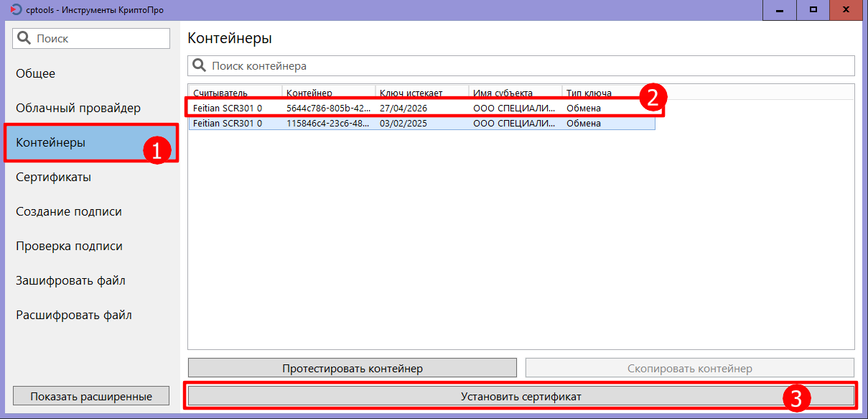This screenshot has width=868, height=419.
Task: Choose Зашифровать файл in sidebar
Action: coord(70,280)
